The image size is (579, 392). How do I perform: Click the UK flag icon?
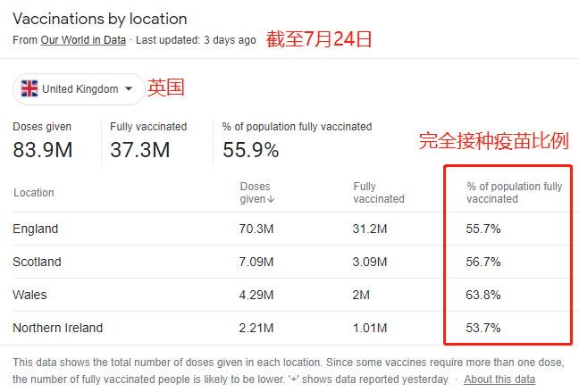tap(29, 88)
